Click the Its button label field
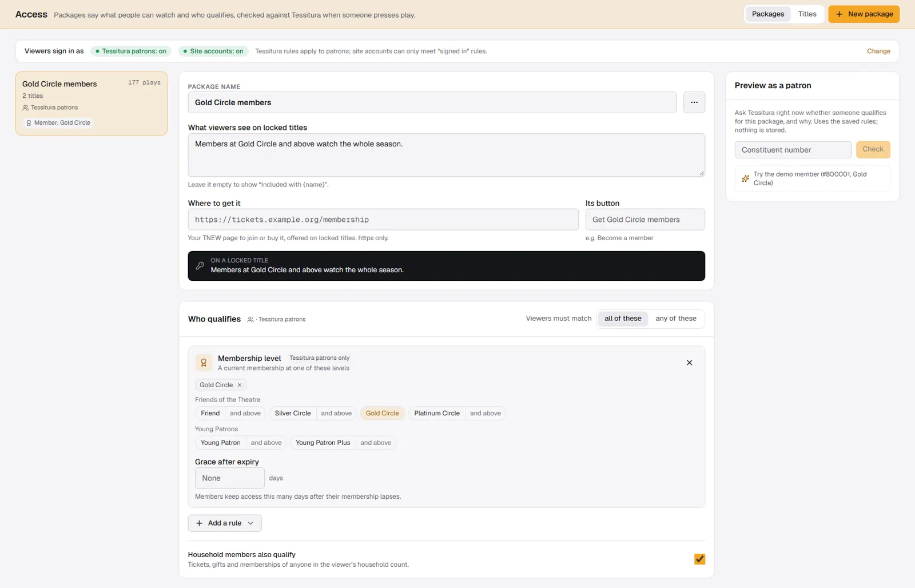Viewport: 915px width, 588px height. pyautogui.click(x=645, y=220)
